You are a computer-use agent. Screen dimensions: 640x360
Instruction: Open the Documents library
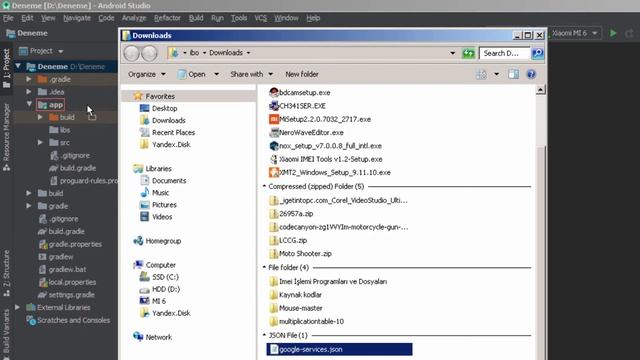click(163, 180)
